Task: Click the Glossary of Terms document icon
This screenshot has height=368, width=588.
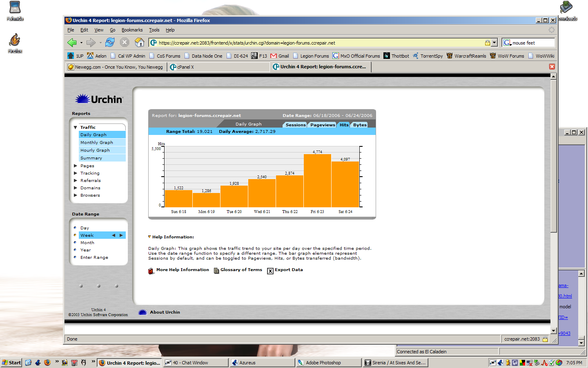Action: point(216,271)
